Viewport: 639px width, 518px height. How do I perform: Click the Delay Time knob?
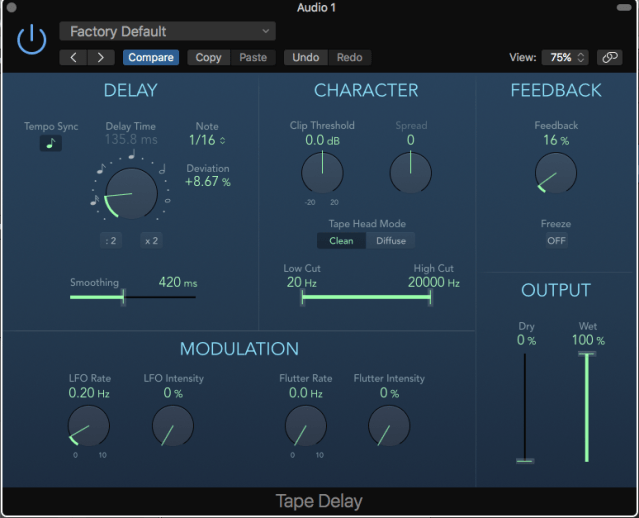click(x=131, y=193)
